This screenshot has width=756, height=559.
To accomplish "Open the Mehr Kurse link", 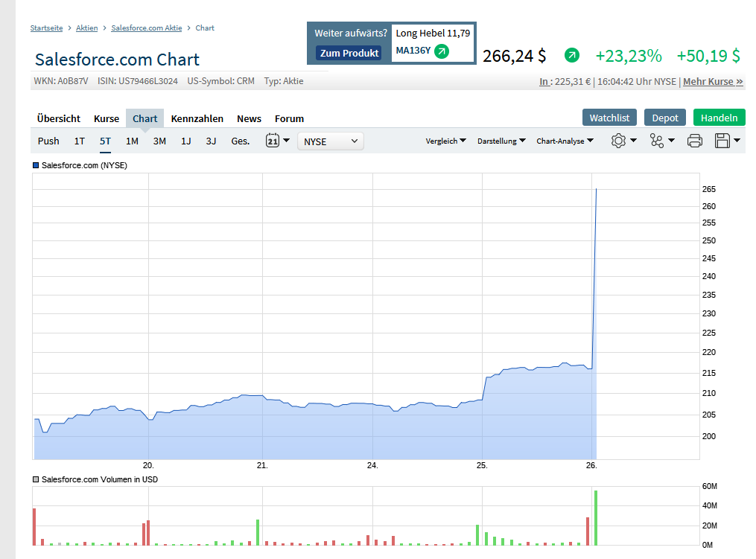I will pyautogui.click(x=713, y=81).
